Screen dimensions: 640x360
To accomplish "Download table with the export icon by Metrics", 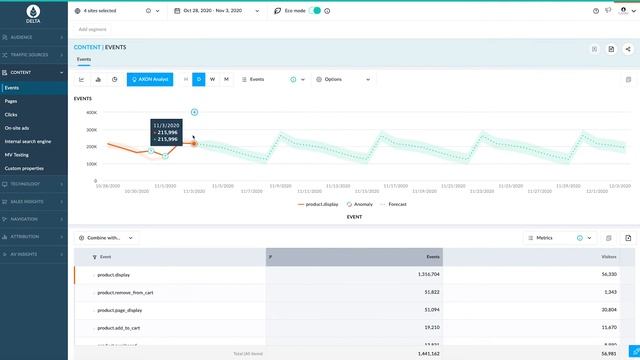I will click(628, 238).
